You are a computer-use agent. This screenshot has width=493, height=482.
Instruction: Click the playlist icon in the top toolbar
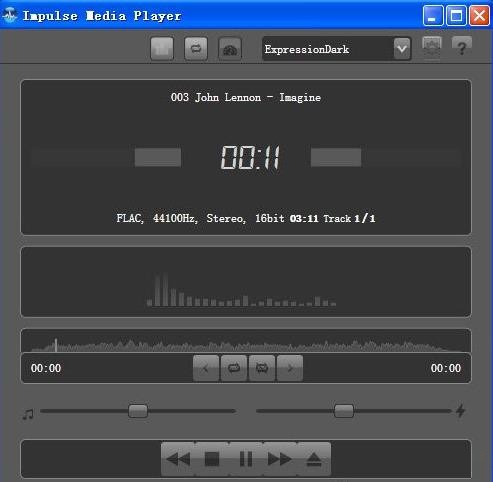pyautogui.click(x=162, y=49)
